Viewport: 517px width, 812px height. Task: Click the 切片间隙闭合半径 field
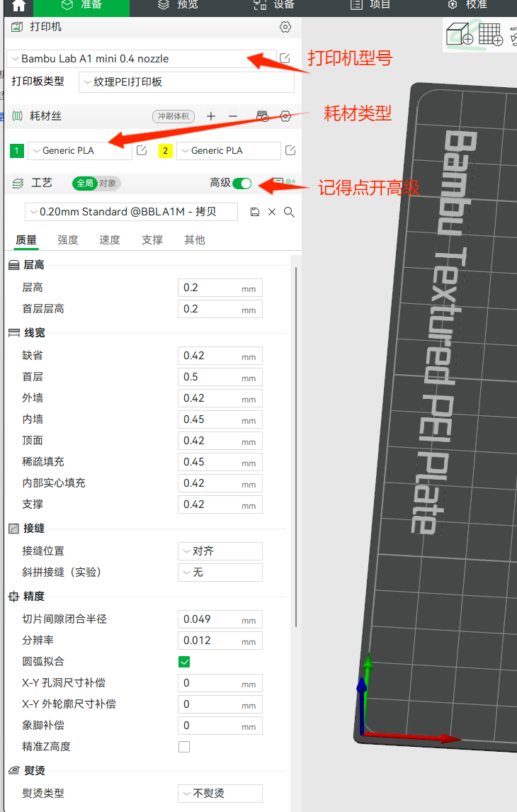coord(220,619)
